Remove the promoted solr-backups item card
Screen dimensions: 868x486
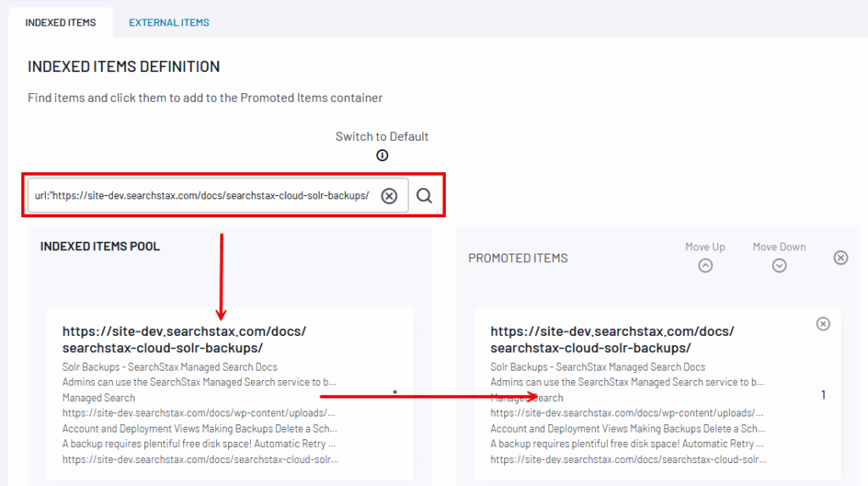822,324
